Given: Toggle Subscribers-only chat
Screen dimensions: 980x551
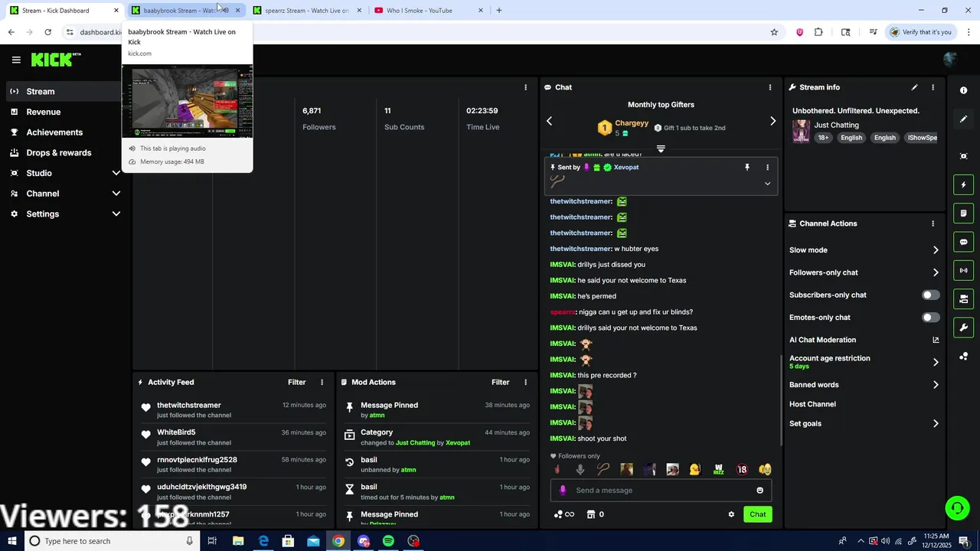Looking at the screenshot, I should point(930,295).
